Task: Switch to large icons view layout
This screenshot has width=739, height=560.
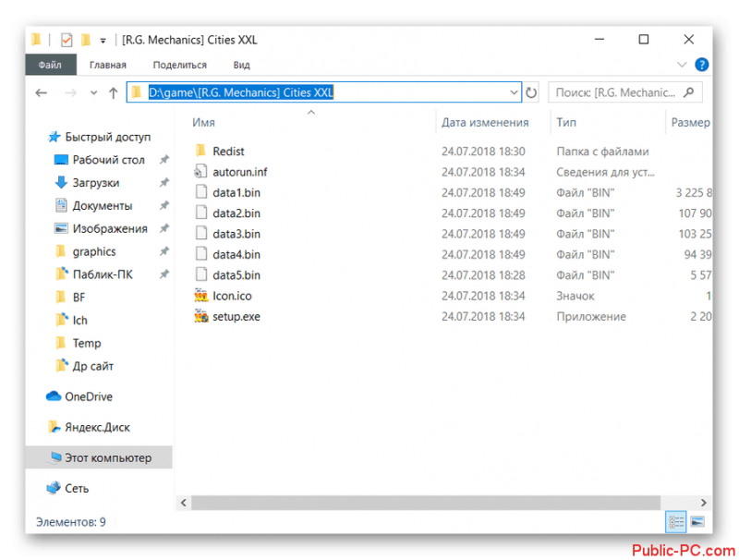Action: pos(697,522)
